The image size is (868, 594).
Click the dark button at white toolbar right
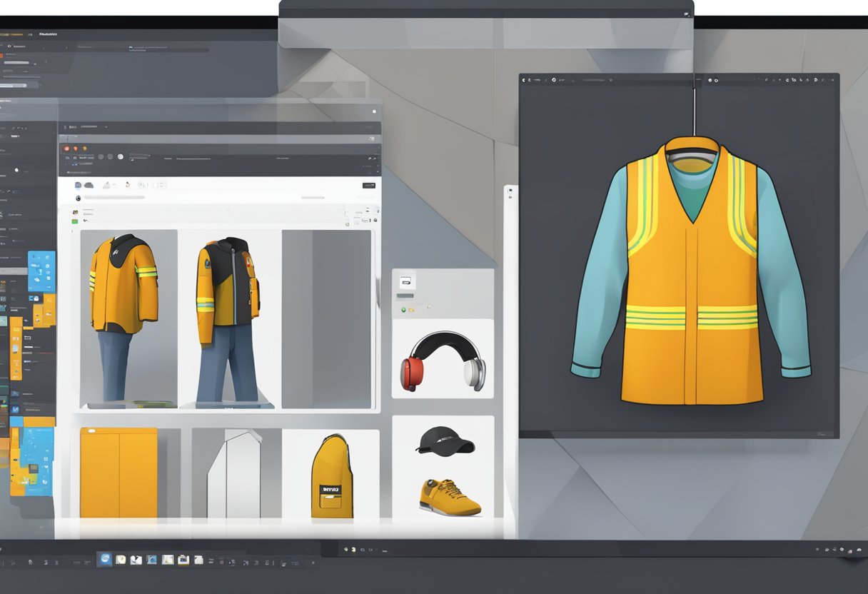368,185
